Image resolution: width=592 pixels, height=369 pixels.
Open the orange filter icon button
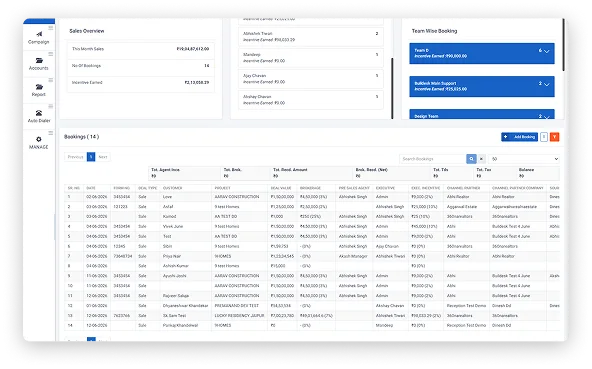pos(555,137)
